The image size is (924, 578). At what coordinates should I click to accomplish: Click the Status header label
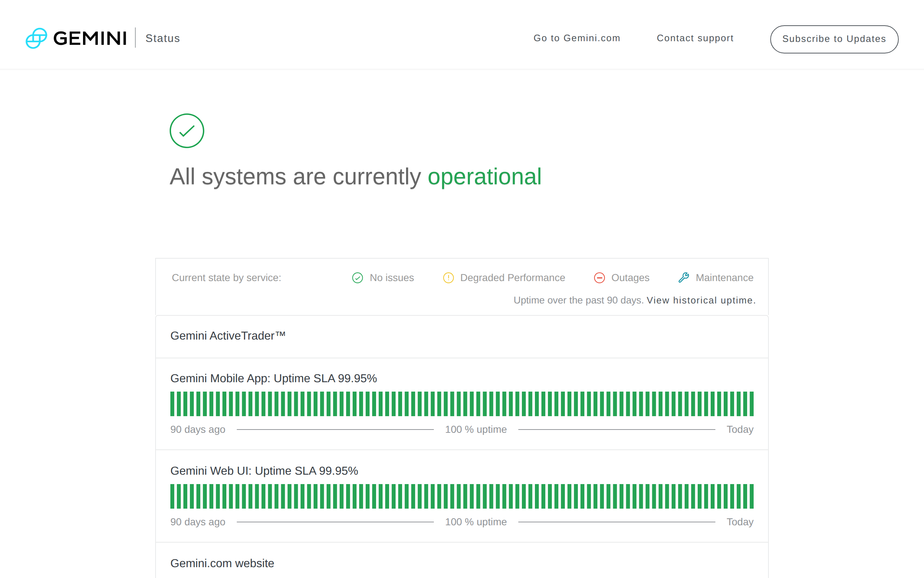click(x=163, y=38)
